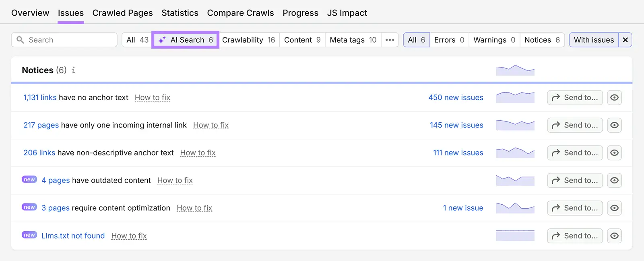View 450 new issues
Screen dimensions: 644x261
click(456, 97)
